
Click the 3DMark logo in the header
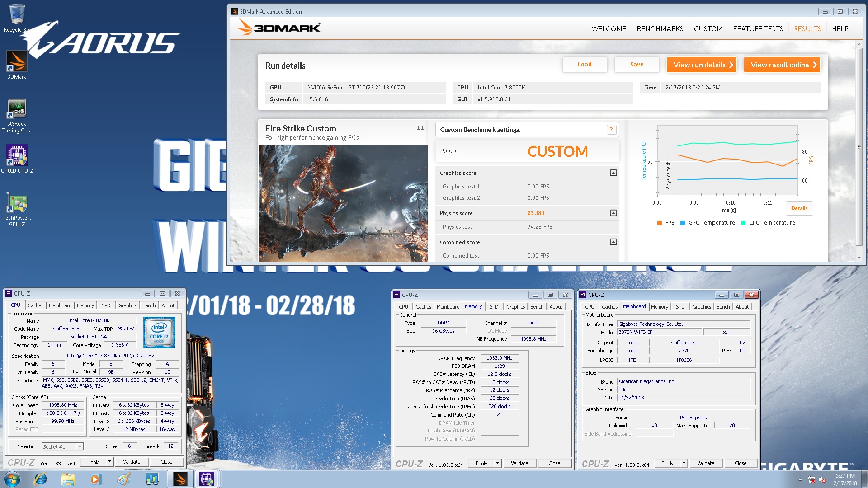(279, 28)
